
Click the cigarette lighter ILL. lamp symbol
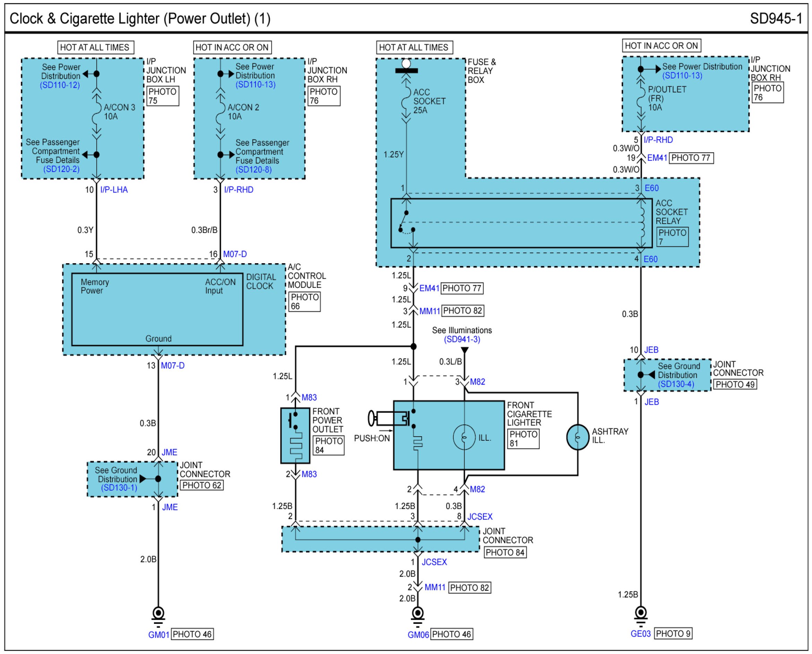[x=464, y=437]
